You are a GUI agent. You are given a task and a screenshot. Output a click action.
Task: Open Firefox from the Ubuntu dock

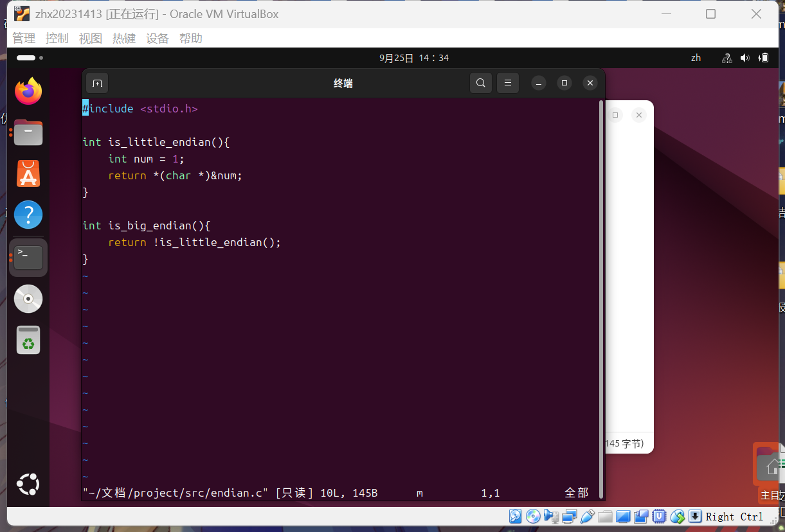(28, 91)
